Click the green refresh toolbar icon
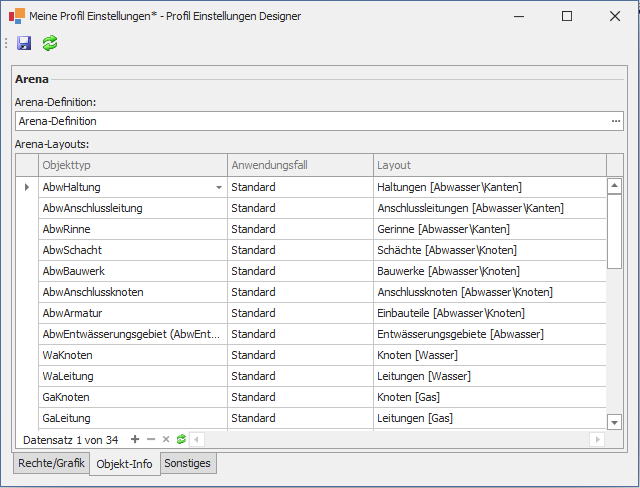 50,43
